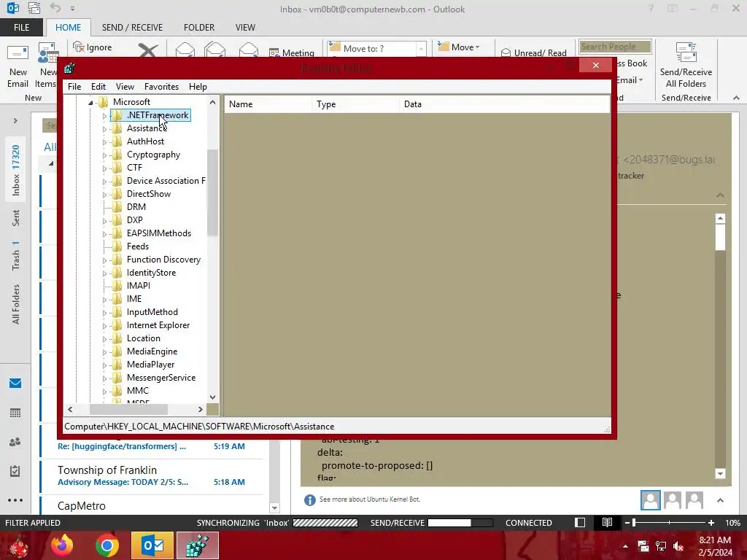Select the Function Discovery registry key
Image resolution: width=747 pixels, height=560 pixels.
pos(163,260)
